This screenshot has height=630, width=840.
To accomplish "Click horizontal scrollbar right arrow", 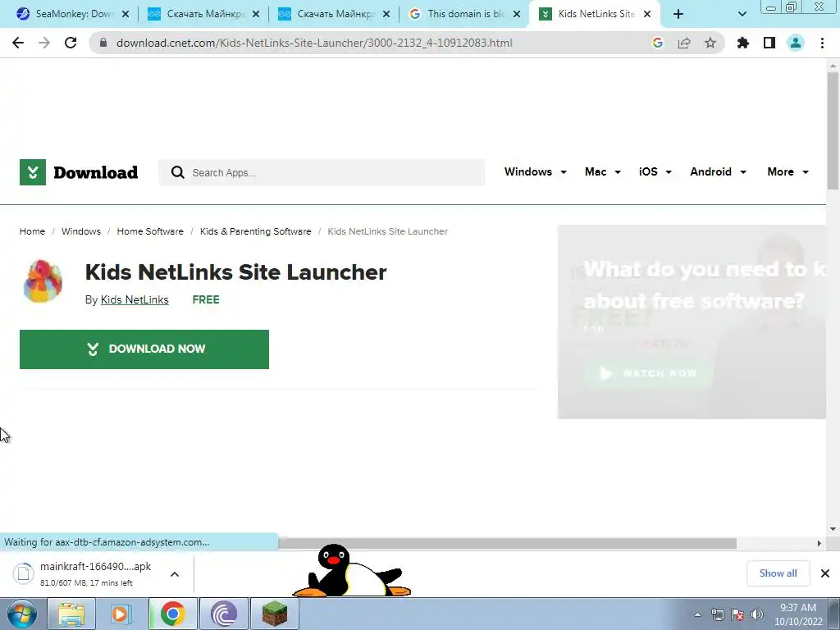I will (819, 543).
